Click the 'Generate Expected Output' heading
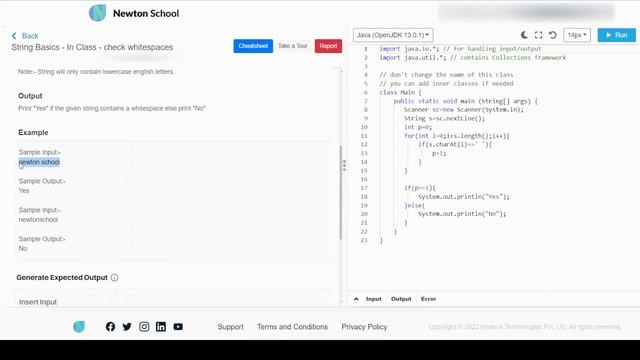 [x=62, y=278]
